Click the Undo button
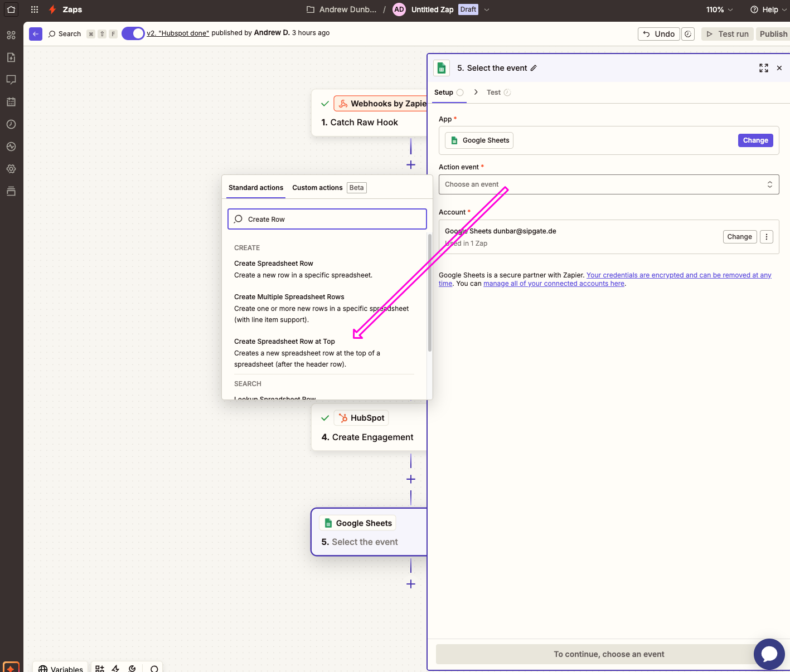 click(659, 34)
